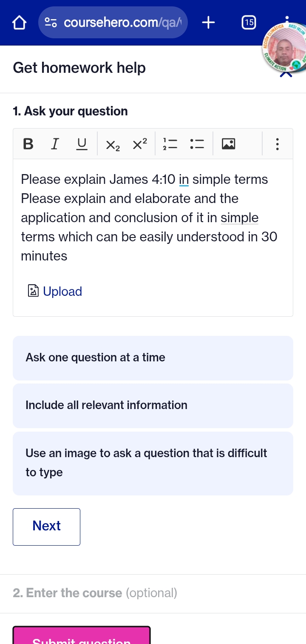306x644 pixels.
Task: Open the editor overflow menu with three dots
Action: click(x=277, y=145)
